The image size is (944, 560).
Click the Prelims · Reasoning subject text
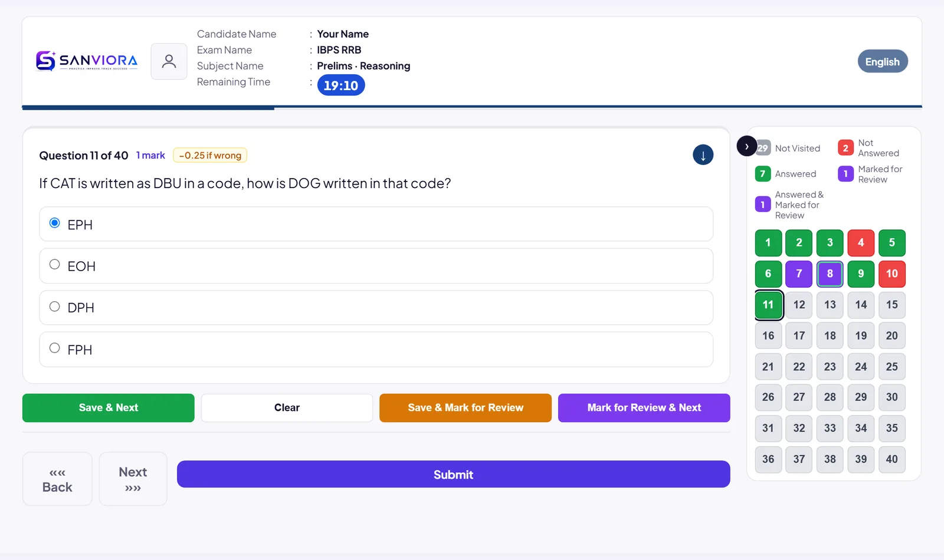pyautogui.click(x=363, y=66)
